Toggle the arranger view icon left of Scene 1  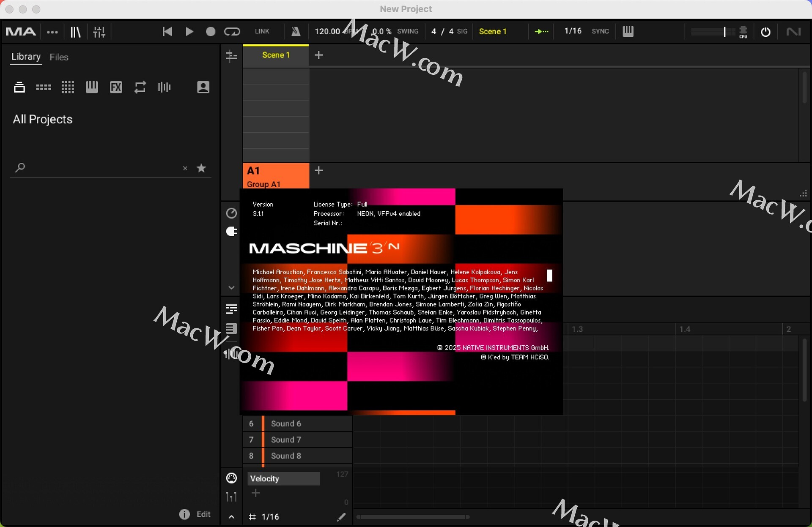(231, 56)
